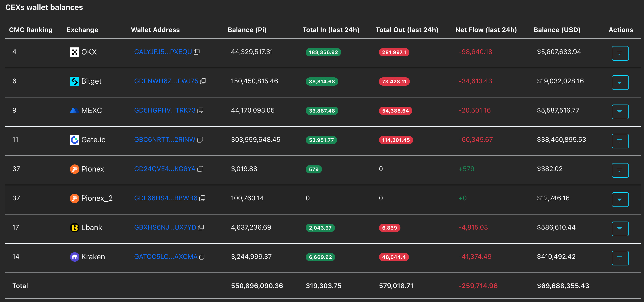
Task: Click the green 579 total-in badge
Action: coord(314,169)
